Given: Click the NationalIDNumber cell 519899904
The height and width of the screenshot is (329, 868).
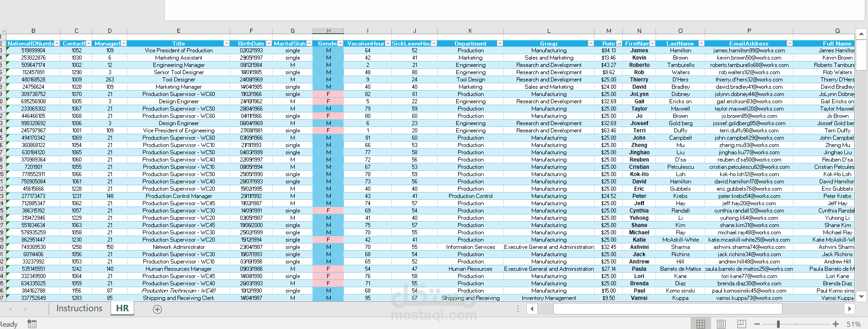Looking at the screenshot, I should [x=33, y=51].
